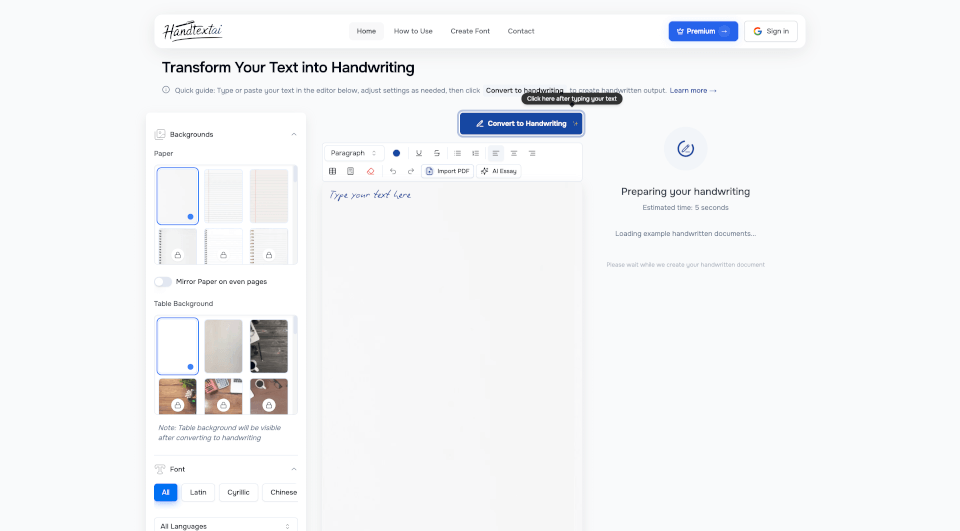Image resolution: width=960 pixels, height=531 pixels.
Task: Select the locked pink keyboard desk background
Action: pyautogui.click(x=223, y=396)
